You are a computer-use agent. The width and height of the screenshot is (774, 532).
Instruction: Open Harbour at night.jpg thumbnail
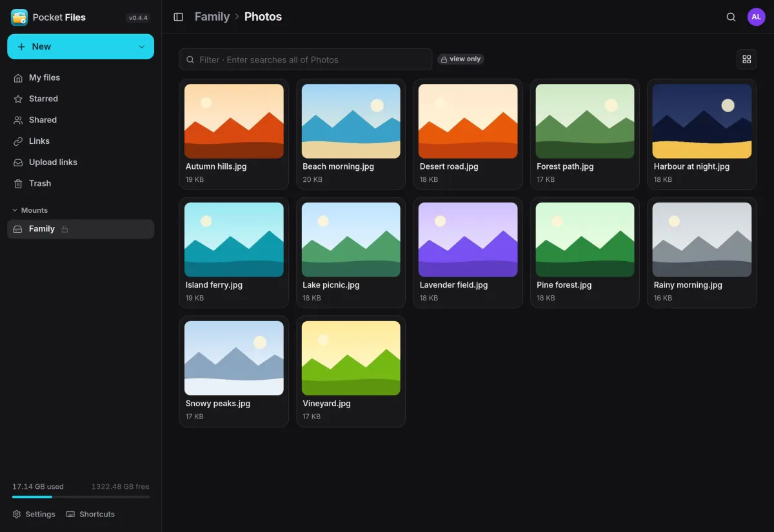(702, 121)
